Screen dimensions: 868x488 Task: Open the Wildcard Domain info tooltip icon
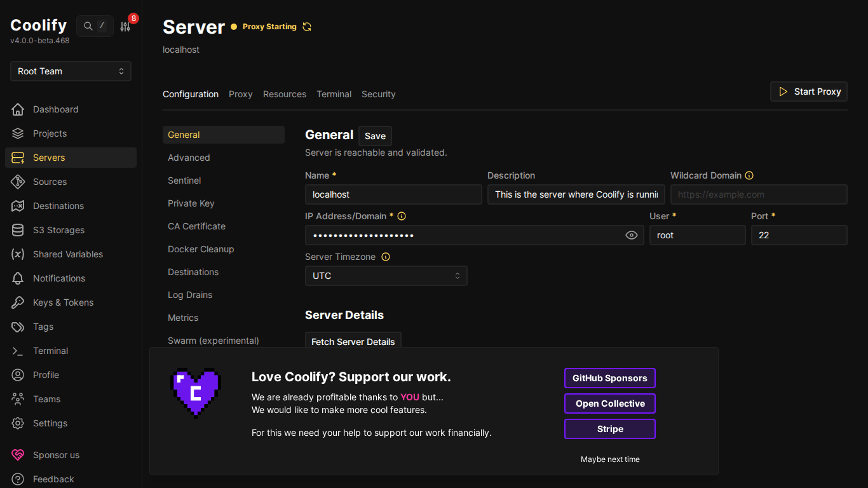749,175
